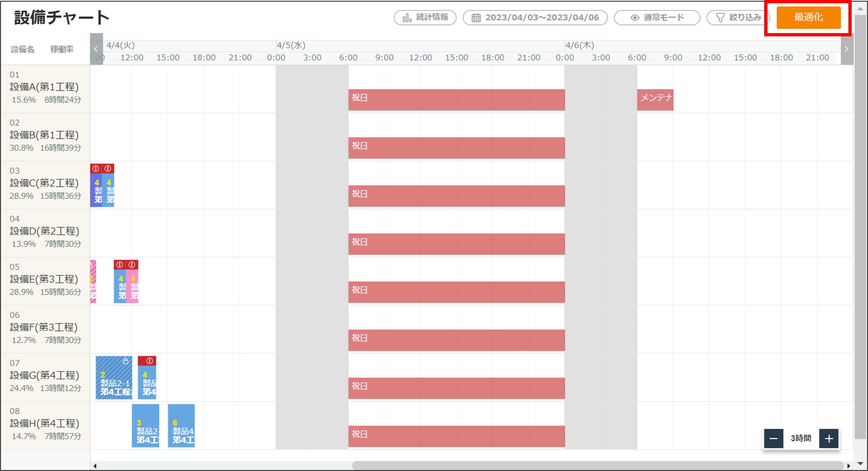Viewport: 868px width, 471px height.
Task: Click the 4/5(水) date header
Action: click(x=291, y=45)
